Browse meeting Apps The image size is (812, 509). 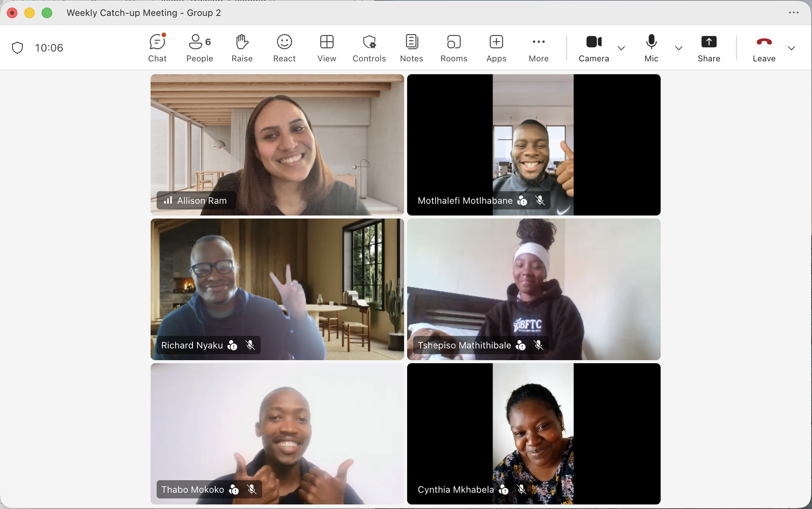point(496,47)
